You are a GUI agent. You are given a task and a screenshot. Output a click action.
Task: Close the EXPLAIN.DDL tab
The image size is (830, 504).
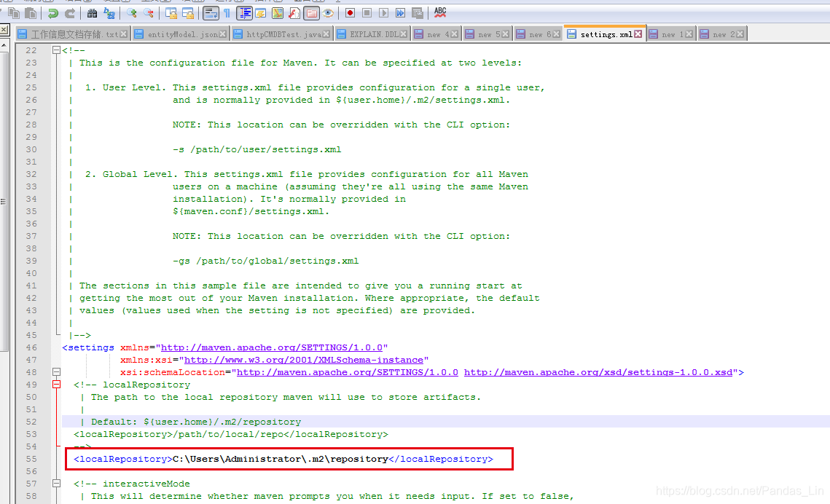coord(404,34)
